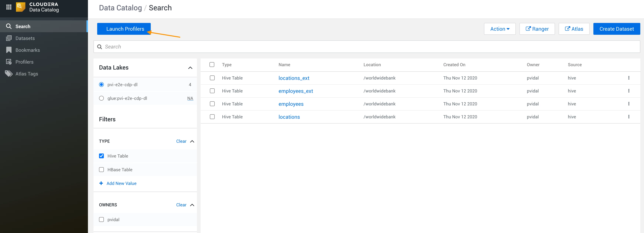Open the app grid launcher icon
Viewport: 644px width, 233px height.
pyautogui.click(x=9, y=7)
